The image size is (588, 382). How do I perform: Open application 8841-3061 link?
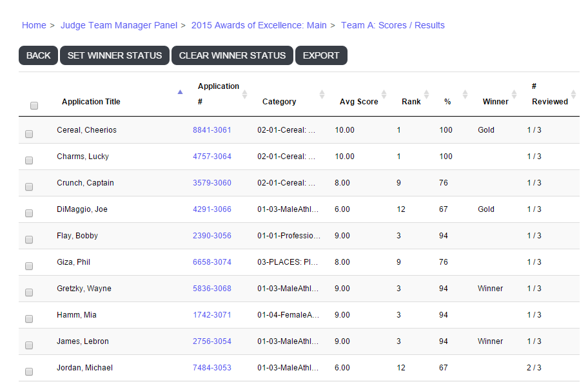(212, 130)
